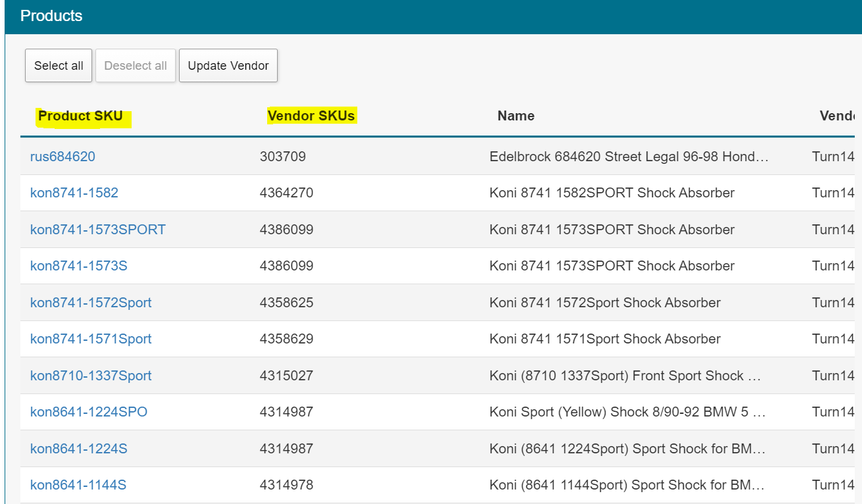Sort by Vendor SKUs column header
The height and width of the screenshot is (504, 862).
tap(311, 116)
